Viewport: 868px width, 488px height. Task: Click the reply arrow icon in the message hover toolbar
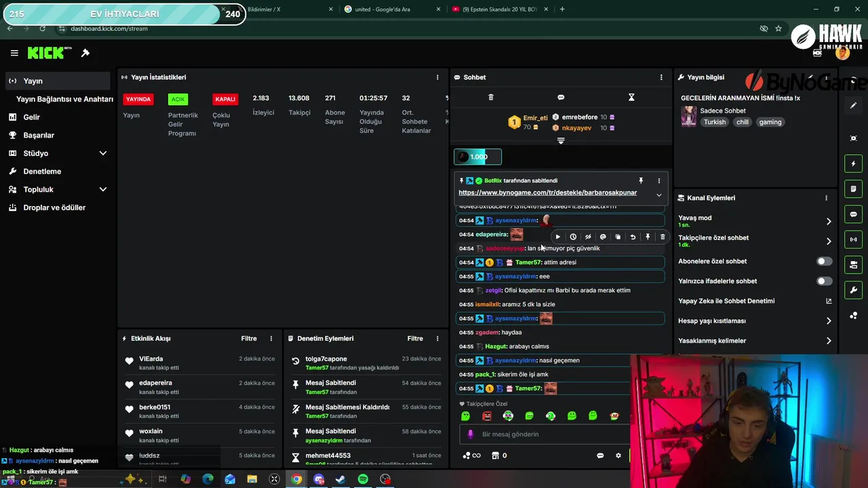(x=633, y=237)
